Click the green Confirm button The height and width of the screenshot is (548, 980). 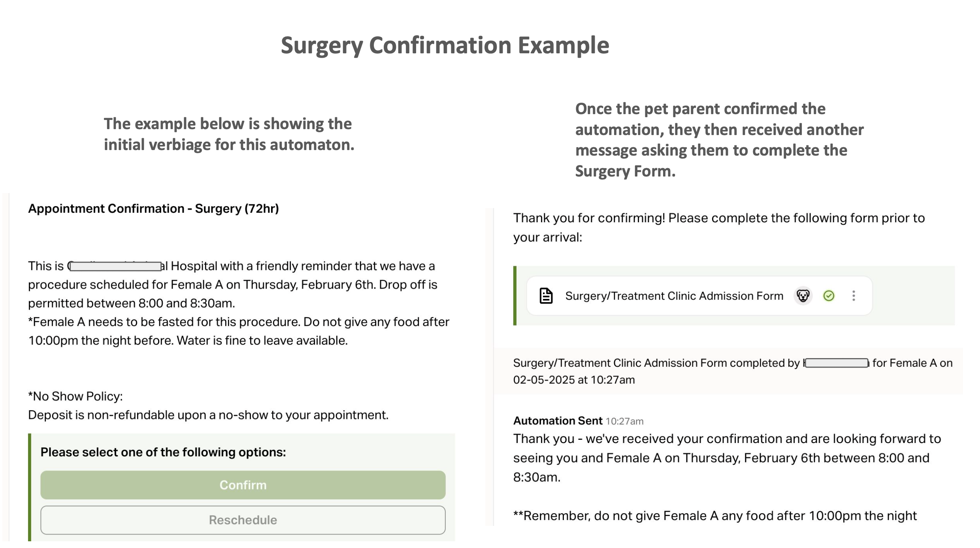pos(243,485)
